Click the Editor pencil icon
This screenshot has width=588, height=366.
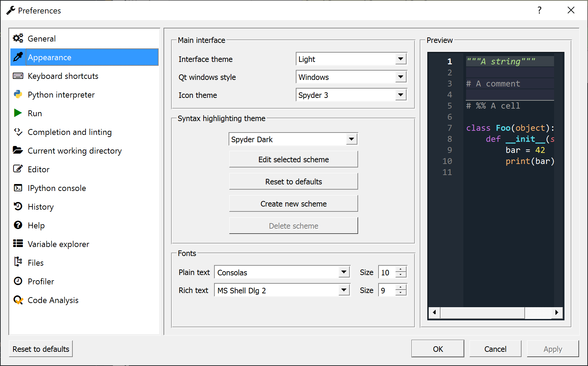pos(18,169)
